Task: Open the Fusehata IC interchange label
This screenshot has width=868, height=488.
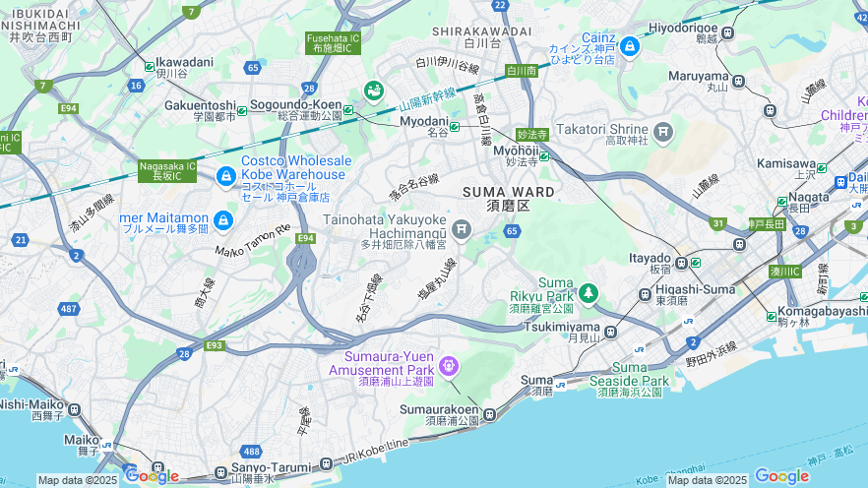Action: (x=333, y=43)
